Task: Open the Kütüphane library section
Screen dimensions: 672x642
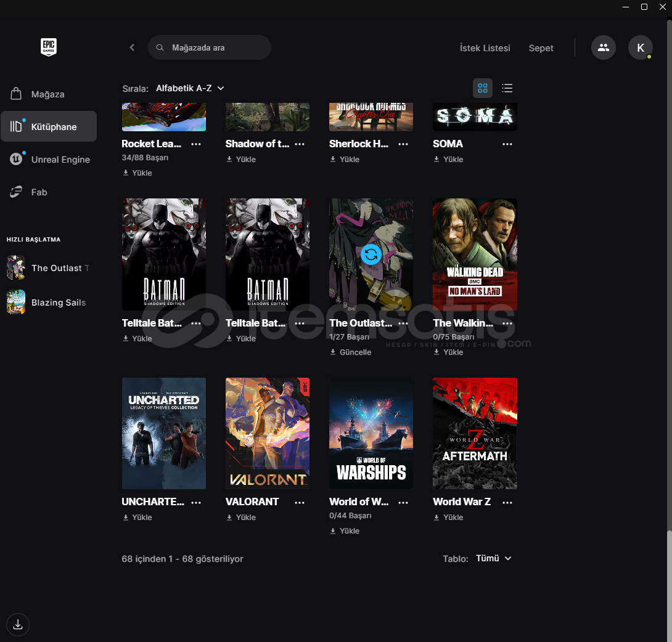Action: (x=49, y=126)
